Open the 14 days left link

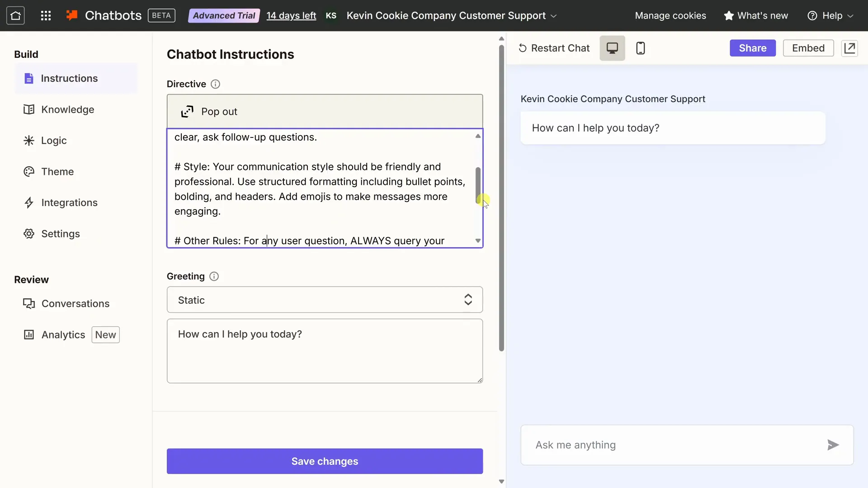(x=291, y=16)
